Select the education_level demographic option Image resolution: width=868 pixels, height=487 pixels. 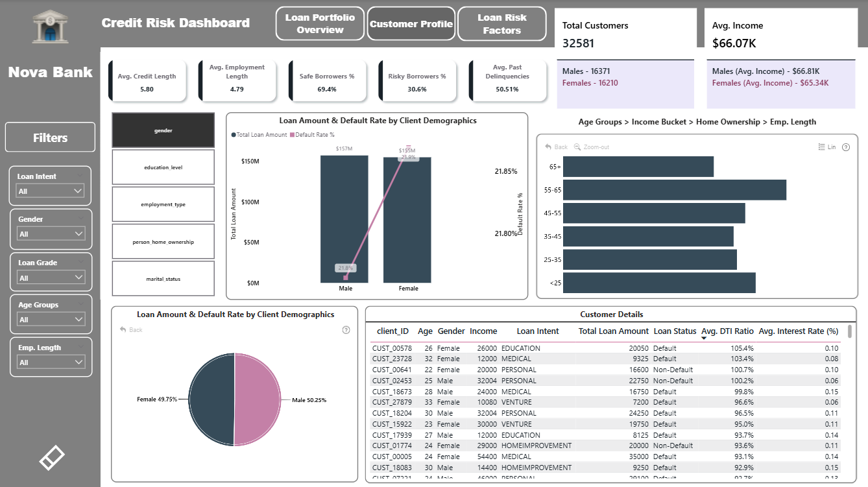coord(163,167)
